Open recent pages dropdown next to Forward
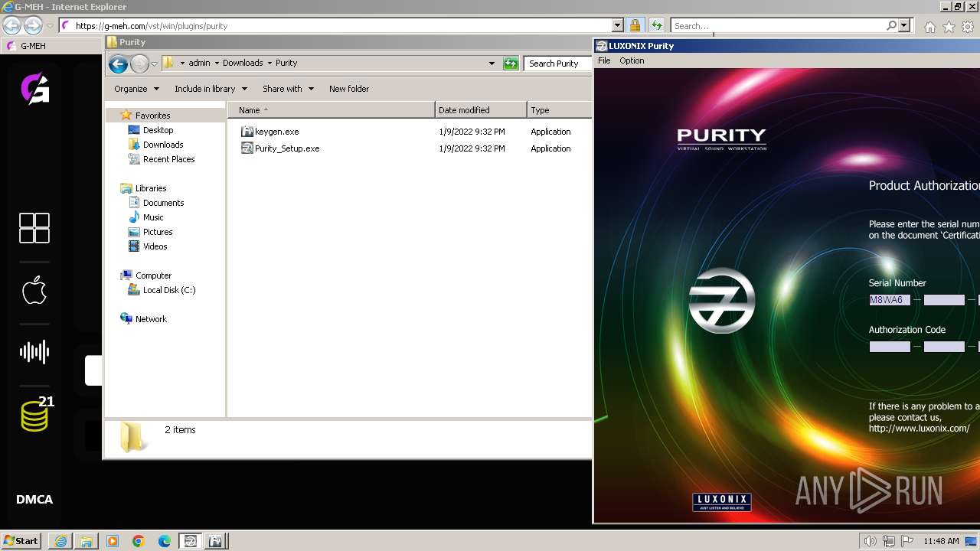Viewport: 980px width, 551px height. [154, 64]
